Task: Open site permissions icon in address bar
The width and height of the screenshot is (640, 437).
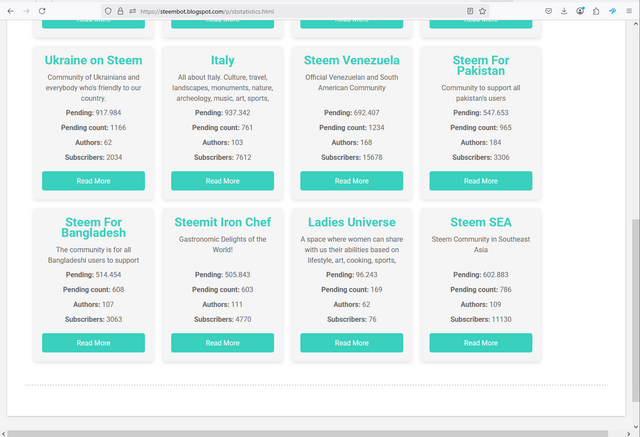Action: coord(133,11)
